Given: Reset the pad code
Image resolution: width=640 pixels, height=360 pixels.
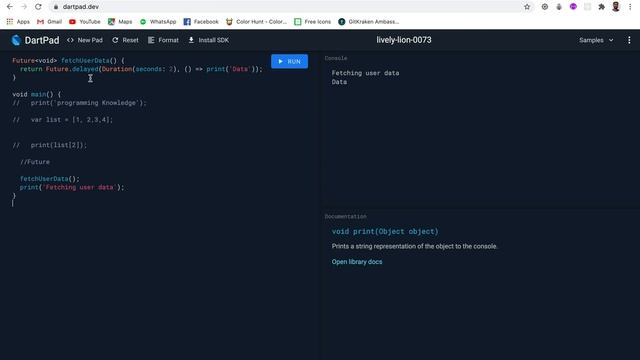Looking at the screenshot, I should tap(125, 40).
